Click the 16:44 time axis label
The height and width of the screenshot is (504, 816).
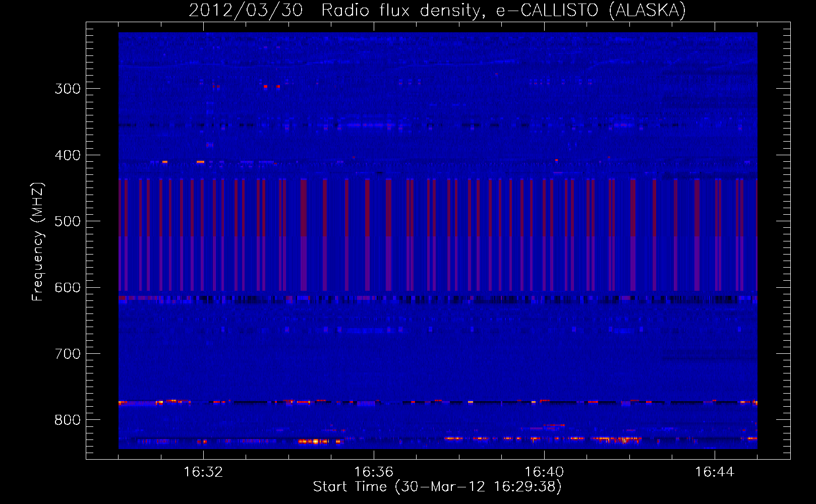[715, 472]
